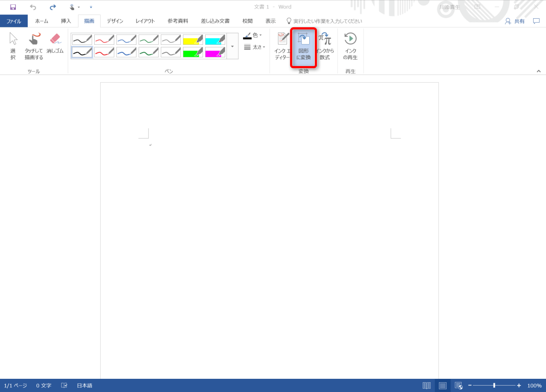Click the 1/1 ページ page indicator
546x392 pixels.
coord(15,386)
